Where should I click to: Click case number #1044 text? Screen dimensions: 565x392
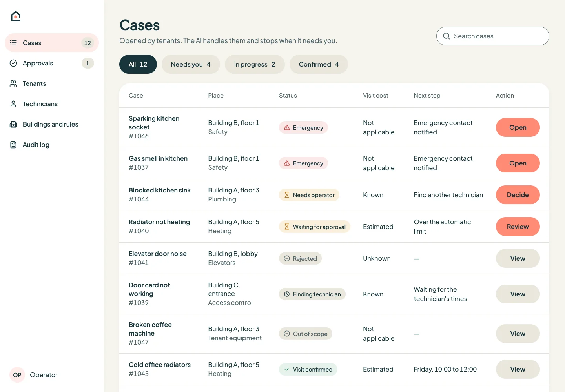coord(139,199)
